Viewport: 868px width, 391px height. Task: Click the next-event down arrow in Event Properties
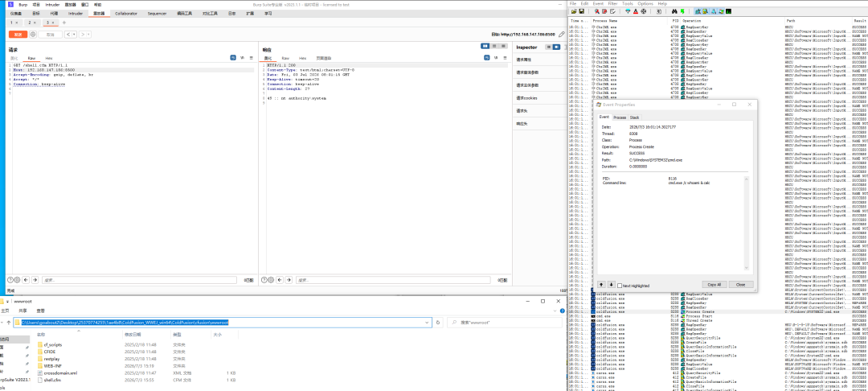pyautogui.click(x=611, y=284)
